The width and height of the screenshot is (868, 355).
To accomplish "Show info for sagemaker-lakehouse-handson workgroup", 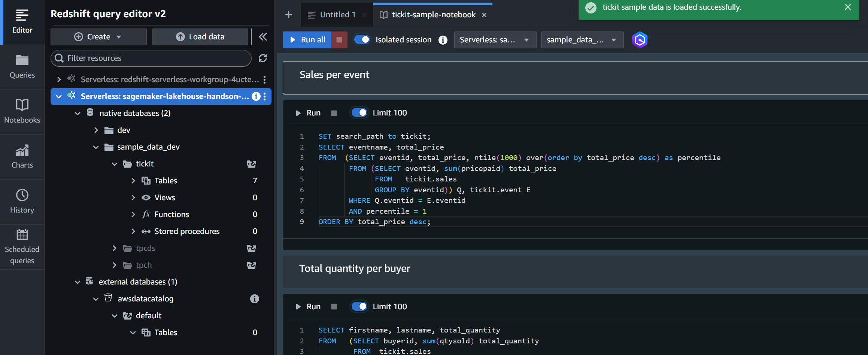I will pyautogui.click(x=256, y=96).
